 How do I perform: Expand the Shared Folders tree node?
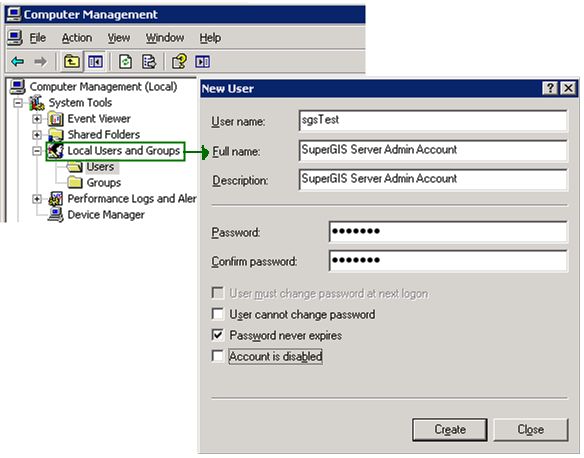point(36,134)
